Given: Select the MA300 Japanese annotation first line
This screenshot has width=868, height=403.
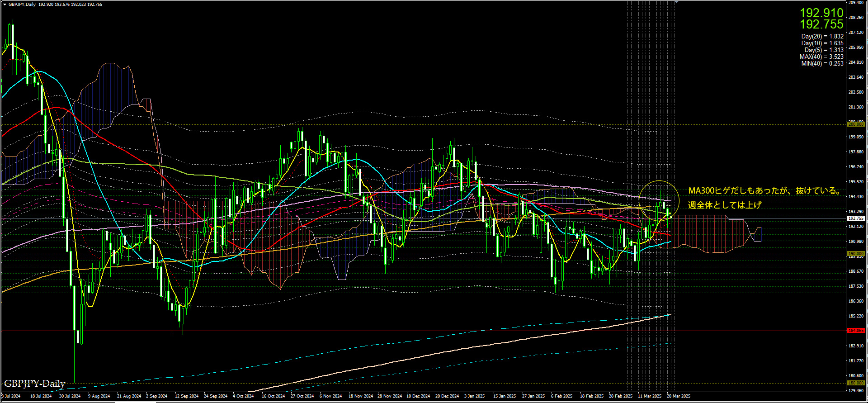Looking at the screenshot, I should [x=765, y=191].
